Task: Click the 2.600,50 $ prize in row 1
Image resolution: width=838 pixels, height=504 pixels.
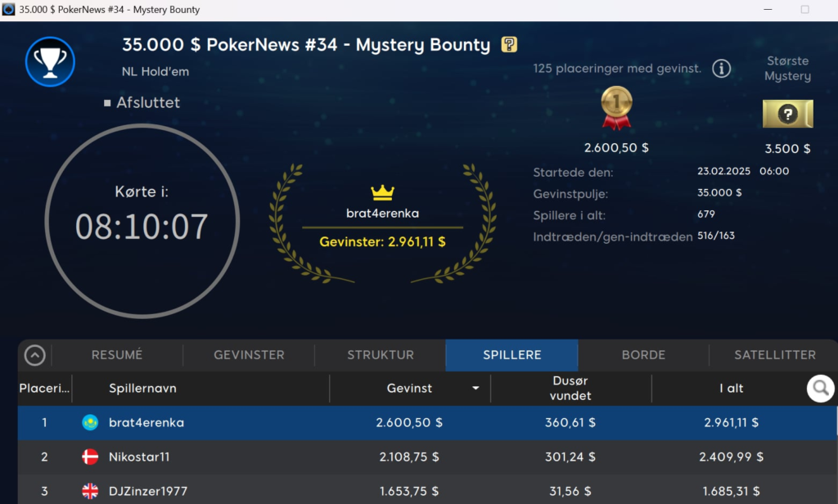Action: click(409, 422)
